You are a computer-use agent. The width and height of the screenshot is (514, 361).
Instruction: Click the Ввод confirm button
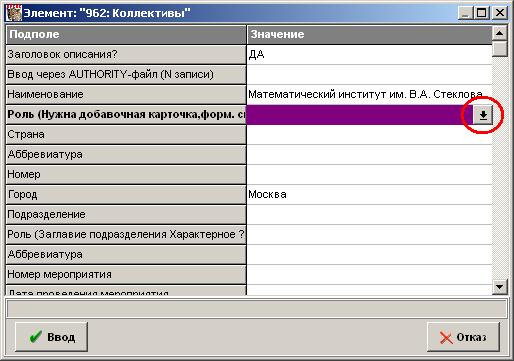tap(51, 337)
